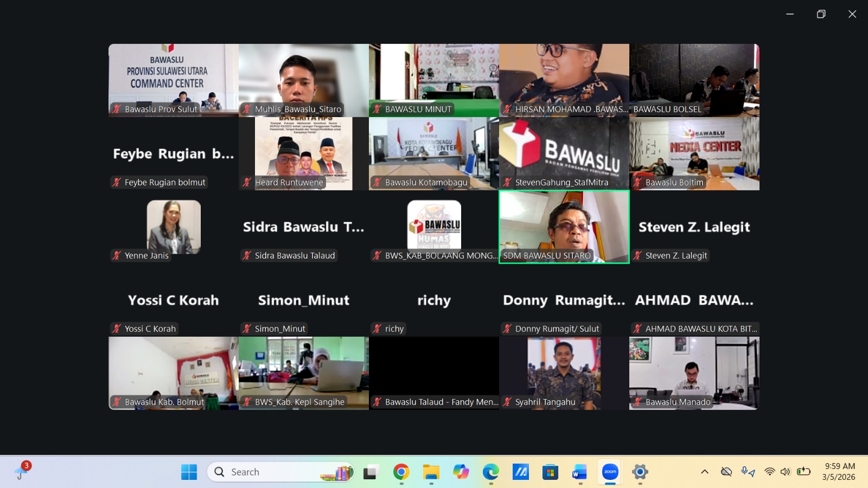Viewport: 868px width, 488px height.
Task: Open Microsoft Edge from the taskbar
Action: click(x=491, y=472)
